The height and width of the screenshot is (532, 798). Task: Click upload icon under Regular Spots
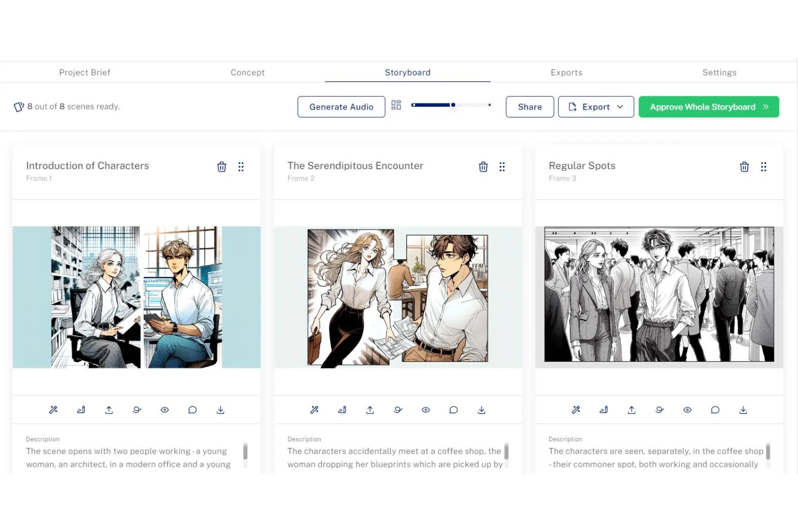pyautogui.click(x=631, y=410)
